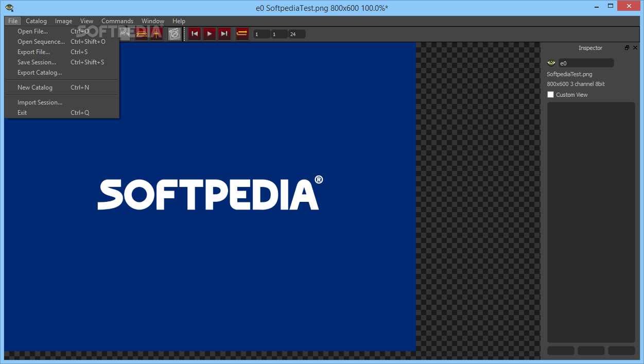Toggle the yellow loop playback icon
The image size is (644, 364).
click(x=242, y=34)
